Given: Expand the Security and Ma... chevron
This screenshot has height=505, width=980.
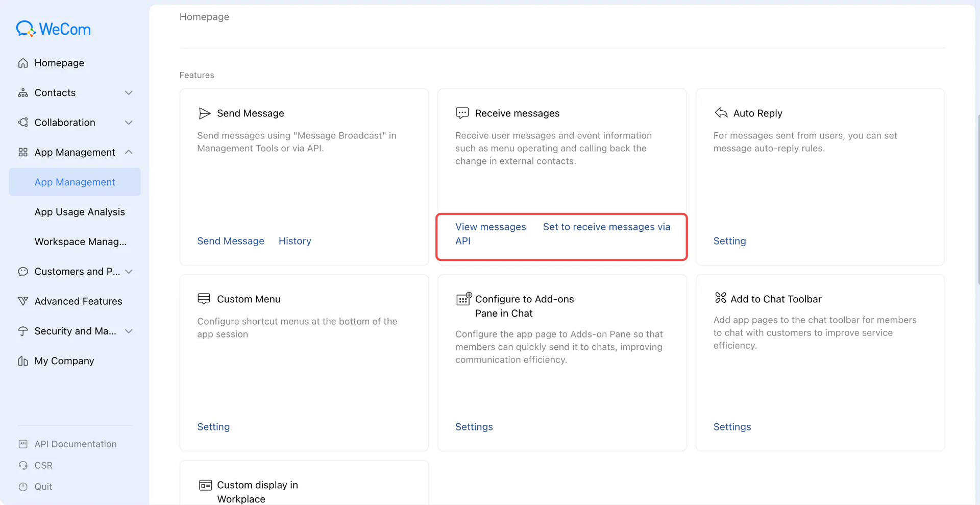Looking at the screenshot, I should 129,331.
